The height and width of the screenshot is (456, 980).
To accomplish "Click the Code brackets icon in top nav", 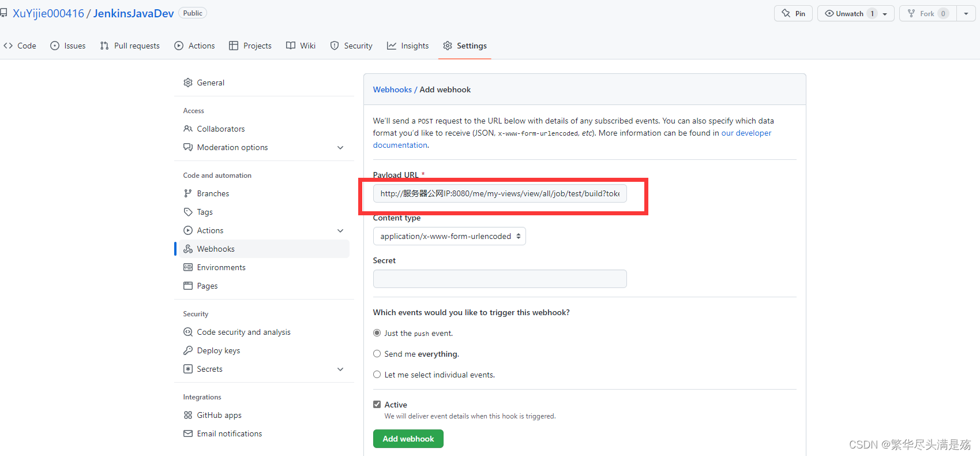I will pyautogui.click(x=8, y=46).
